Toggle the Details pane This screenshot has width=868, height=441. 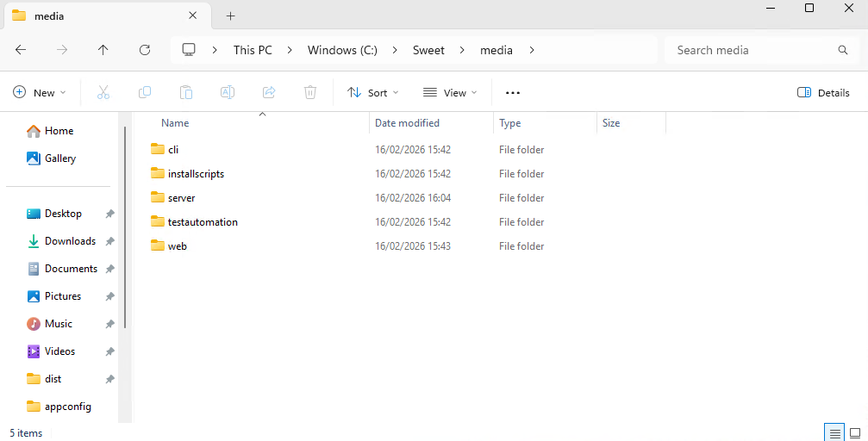(x=823, y=92)
